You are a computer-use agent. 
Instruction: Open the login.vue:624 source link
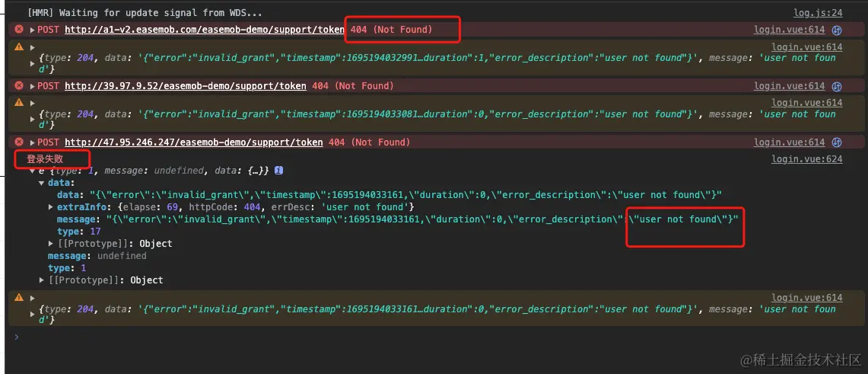click(807, 159)
